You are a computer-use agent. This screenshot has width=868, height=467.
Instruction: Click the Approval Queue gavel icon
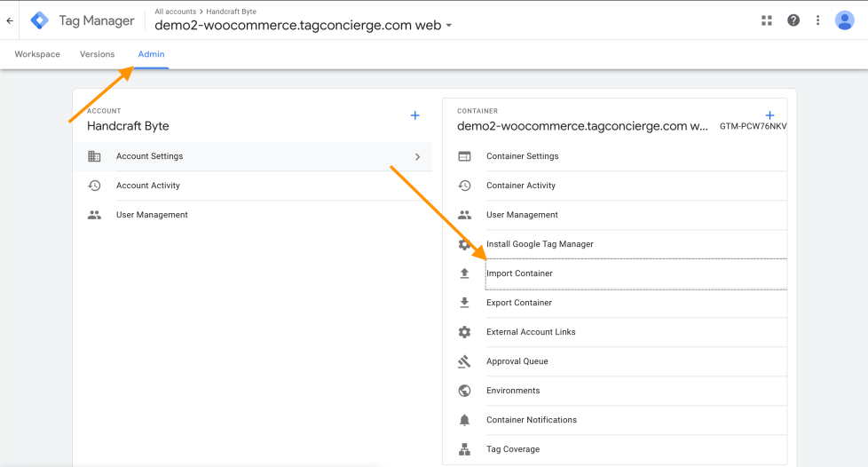pos(464,361)
